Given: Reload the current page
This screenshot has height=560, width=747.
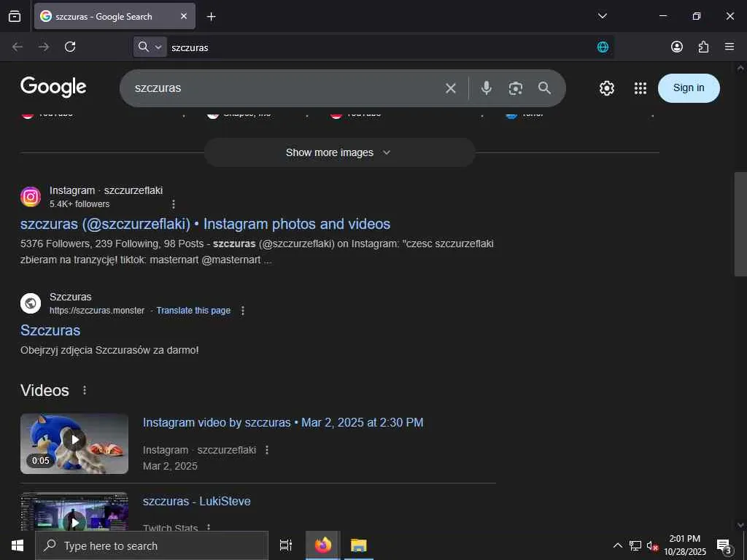Looking at the screenshot, I should [70, 47].
